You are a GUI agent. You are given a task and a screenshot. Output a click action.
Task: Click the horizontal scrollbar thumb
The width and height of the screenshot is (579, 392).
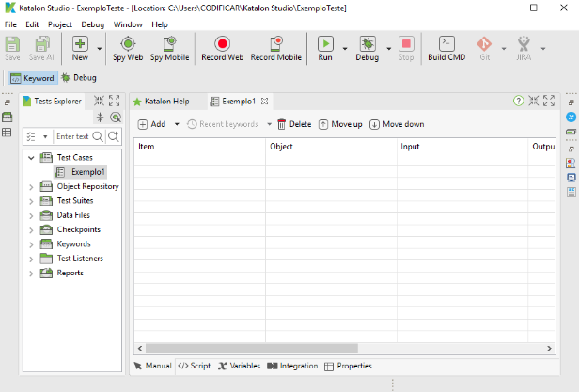tap(252, 348)
